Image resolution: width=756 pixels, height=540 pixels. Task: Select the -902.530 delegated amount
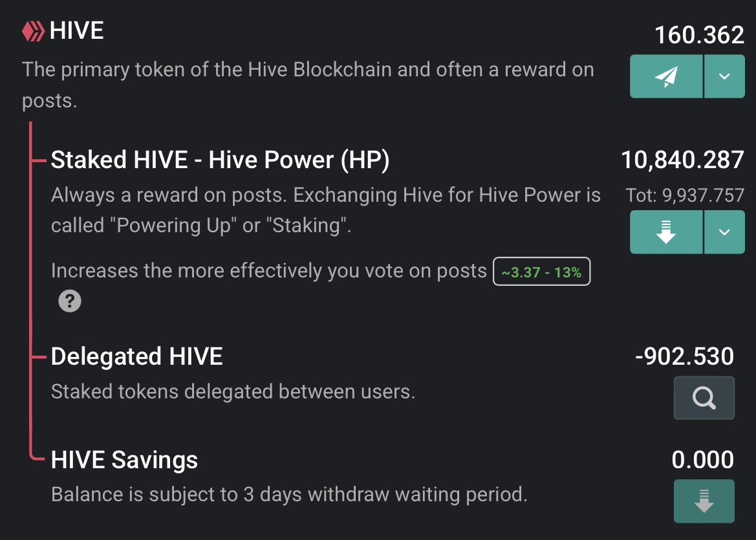[685, 356]
